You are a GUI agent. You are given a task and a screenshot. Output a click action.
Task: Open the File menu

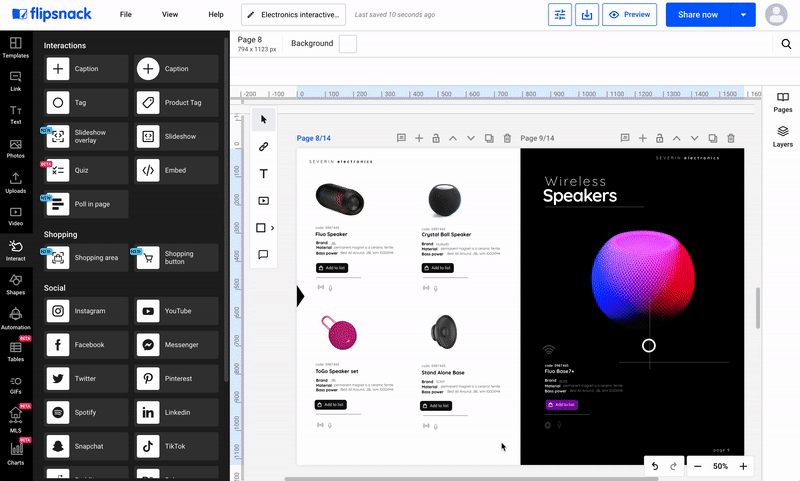point(126,14)
